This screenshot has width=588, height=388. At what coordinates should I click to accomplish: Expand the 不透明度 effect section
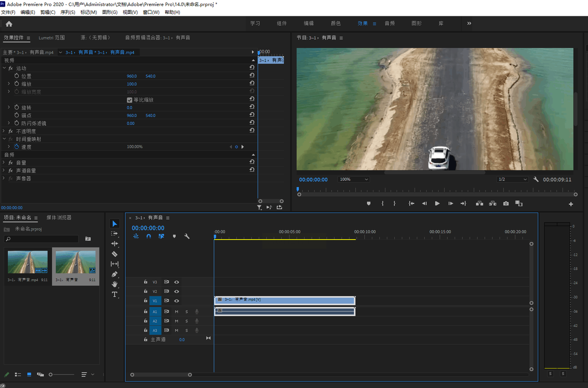[4, 131]
